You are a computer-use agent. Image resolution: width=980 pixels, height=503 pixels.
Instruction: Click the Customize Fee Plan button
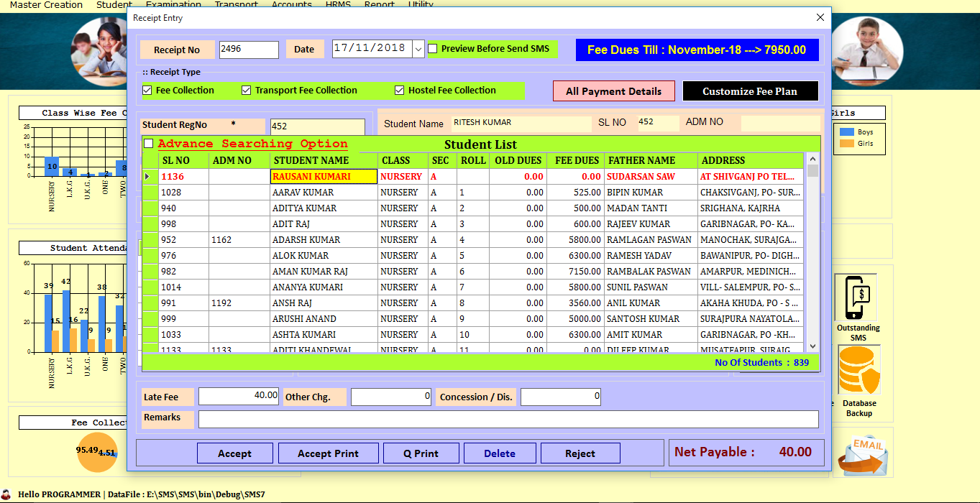coord(750,91)
